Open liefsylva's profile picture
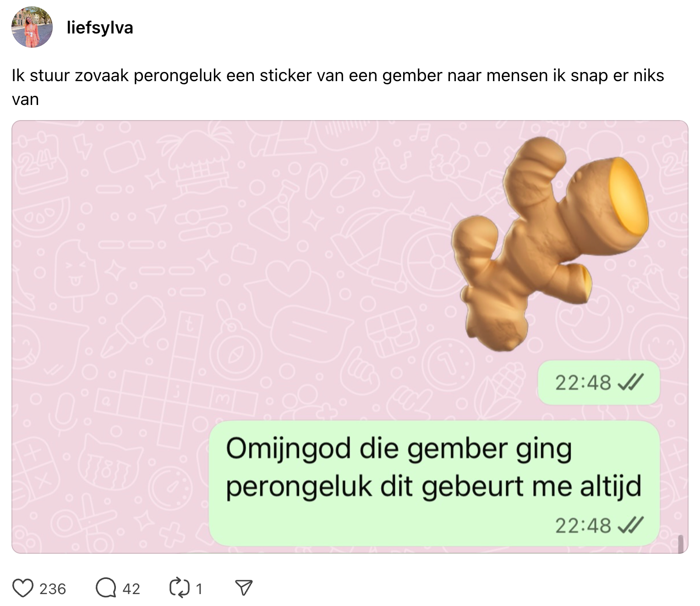Image resolution: width=700 pixels, height=606 pixels. 32,27
